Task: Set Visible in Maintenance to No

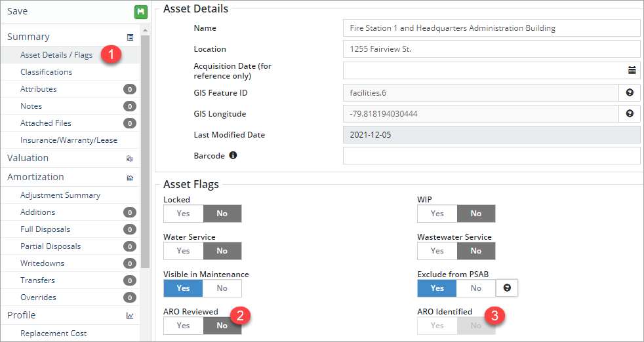Action: [x=222, y=288]
